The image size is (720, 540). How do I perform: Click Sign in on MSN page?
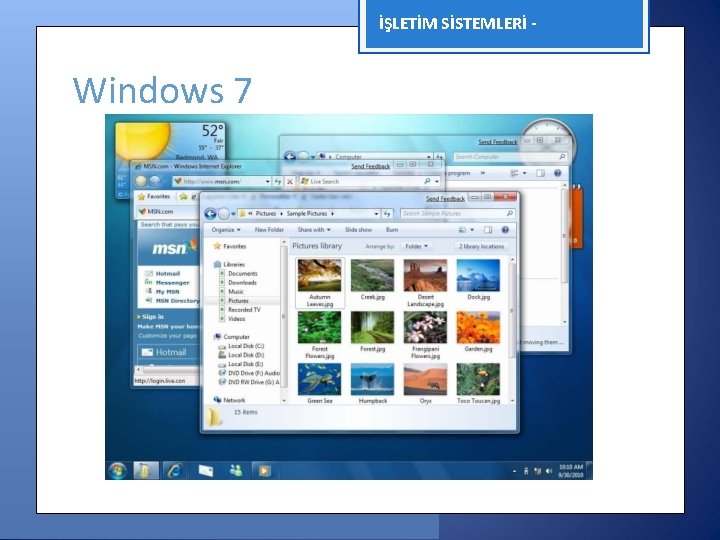[x=152, y=317]
